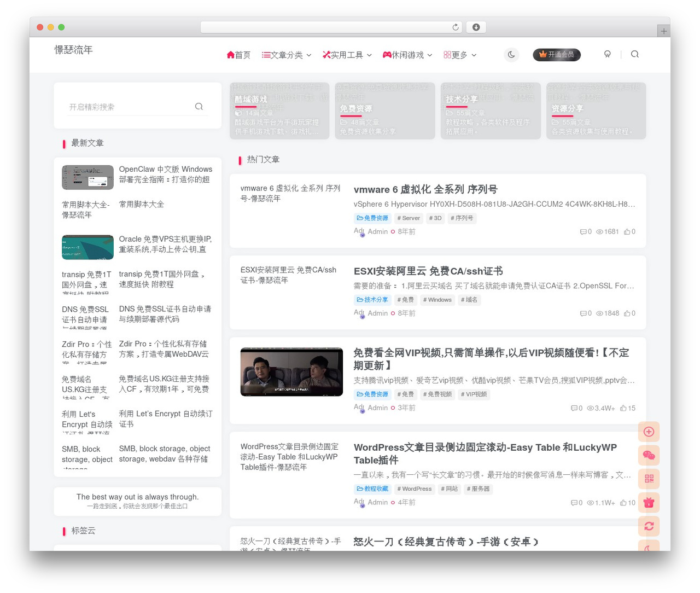The image size is (700, 593).
Task: Select the # Server tag on vmware article
Action: 409,218
